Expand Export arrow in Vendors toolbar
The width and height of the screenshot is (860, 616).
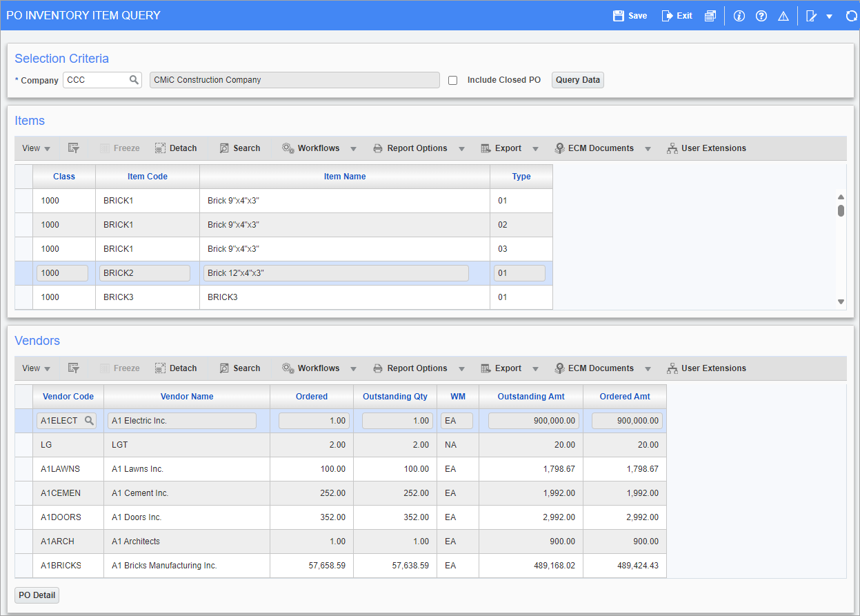click(x=535, y=369)
